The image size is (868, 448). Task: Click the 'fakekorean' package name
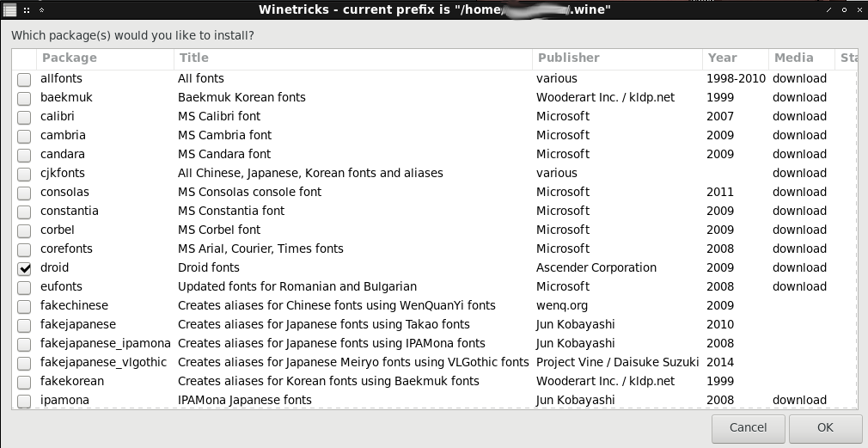72,381
